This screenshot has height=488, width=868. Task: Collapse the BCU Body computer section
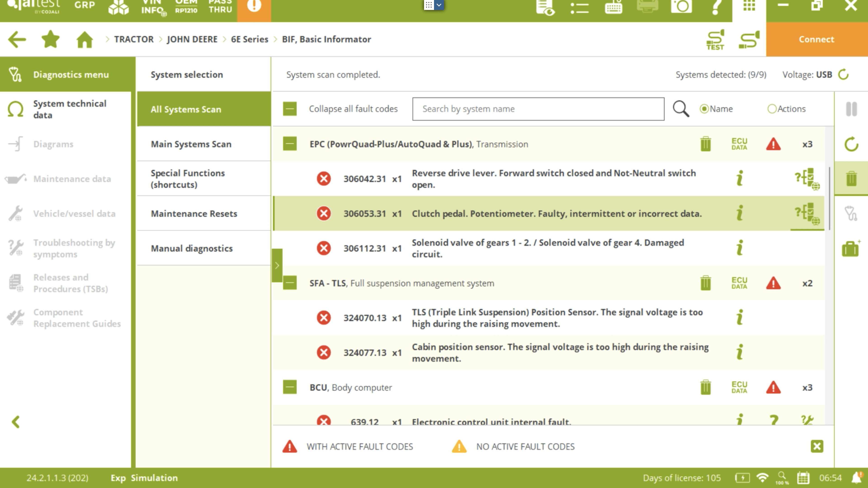click(x=290, y=387)
